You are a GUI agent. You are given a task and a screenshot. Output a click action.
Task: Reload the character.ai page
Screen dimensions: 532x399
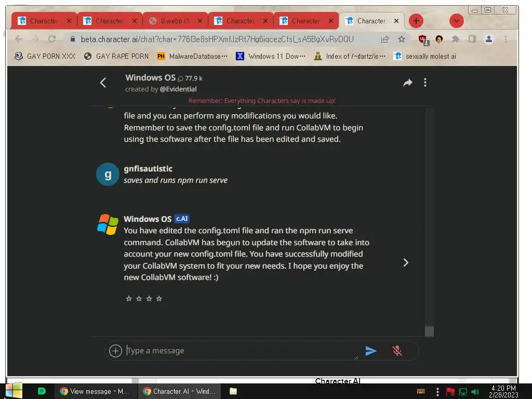pyautogui.click(x=52, y=39)
